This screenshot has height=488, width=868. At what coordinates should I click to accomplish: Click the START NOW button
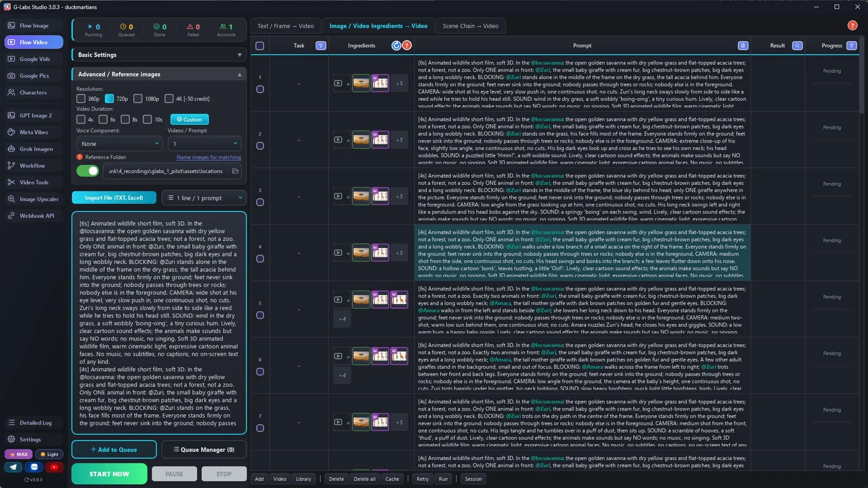pyautogui.click(x=109, y=474)
